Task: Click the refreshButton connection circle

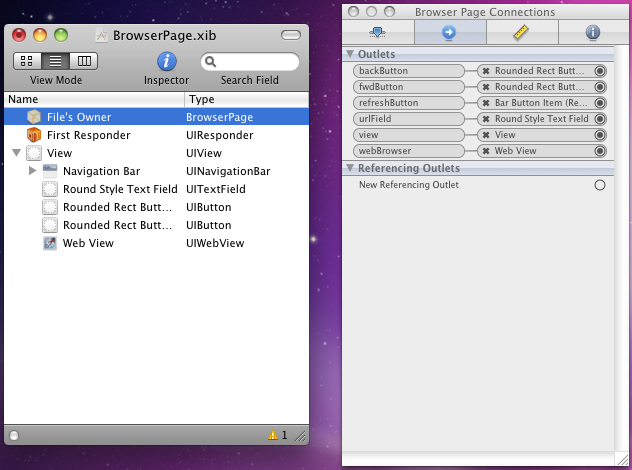Action: coord(600,103)
